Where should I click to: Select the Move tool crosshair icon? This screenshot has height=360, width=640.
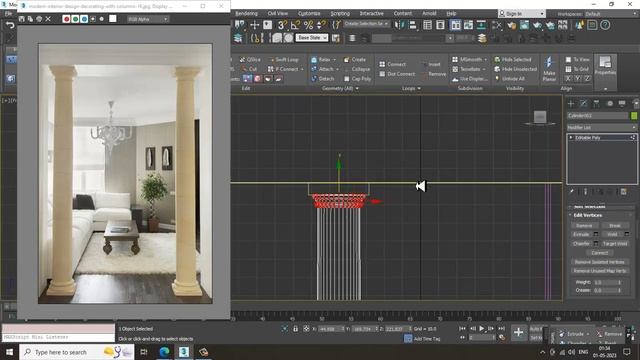(255, 25)
